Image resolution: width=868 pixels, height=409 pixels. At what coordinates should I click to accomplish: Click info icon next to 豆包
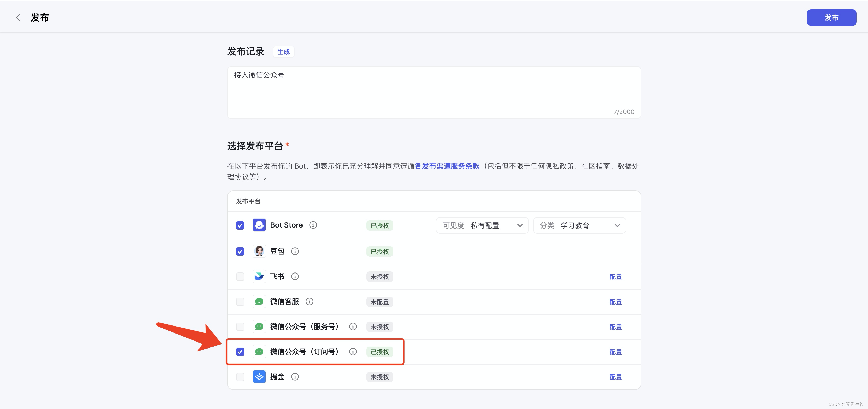coord(295,252)
